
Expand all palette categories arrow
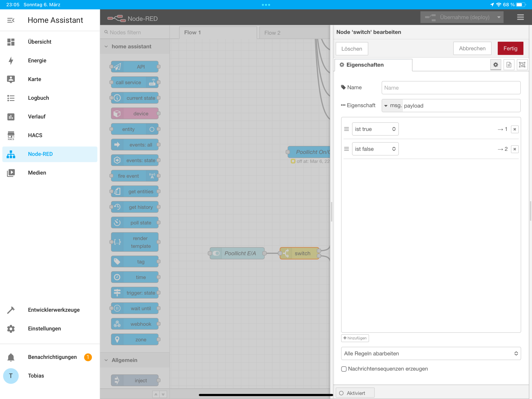click(x=163, y=395)
